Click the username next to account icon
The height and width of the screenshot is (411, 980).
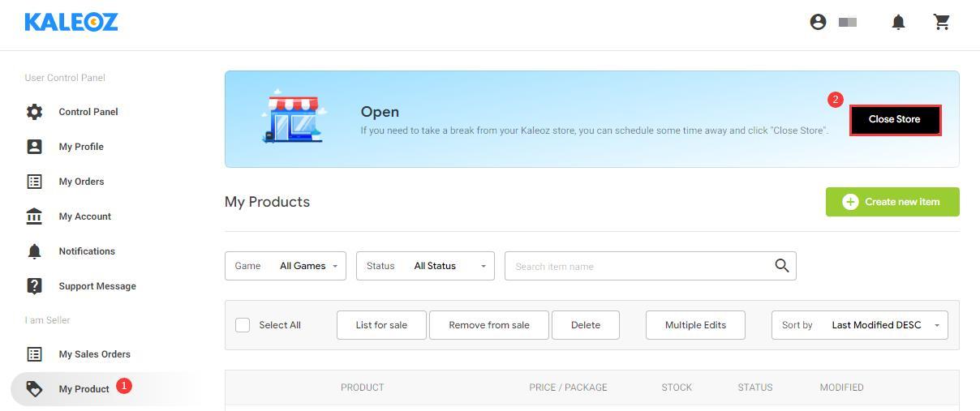click(x=848, y=23)
